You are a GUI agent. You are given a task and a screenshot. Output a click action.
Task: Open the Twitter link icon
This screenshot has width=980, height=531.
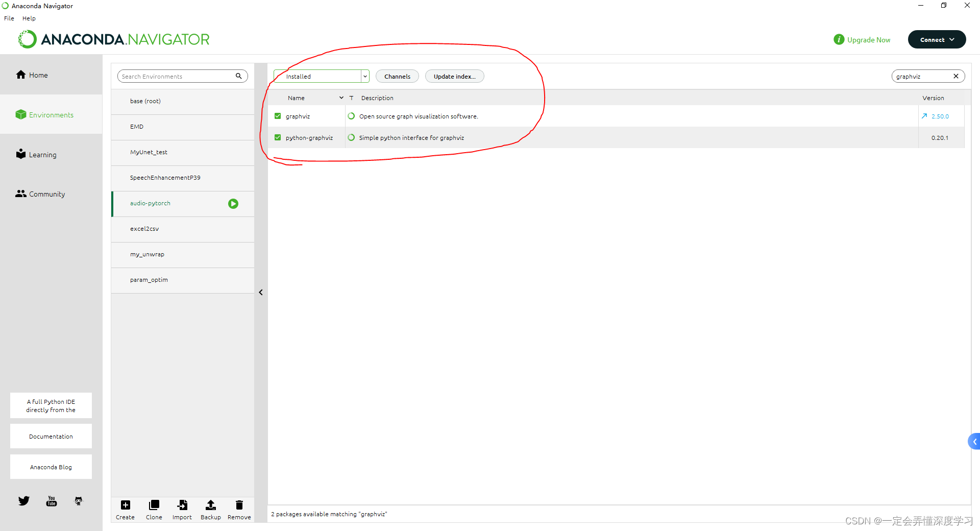[24, 501]
